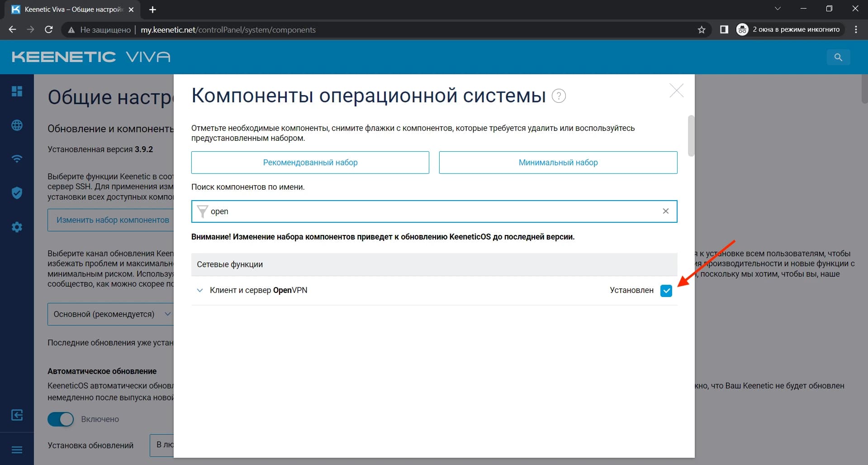Uncheck the installed OpenVPN component checkbox

(666, 290)
